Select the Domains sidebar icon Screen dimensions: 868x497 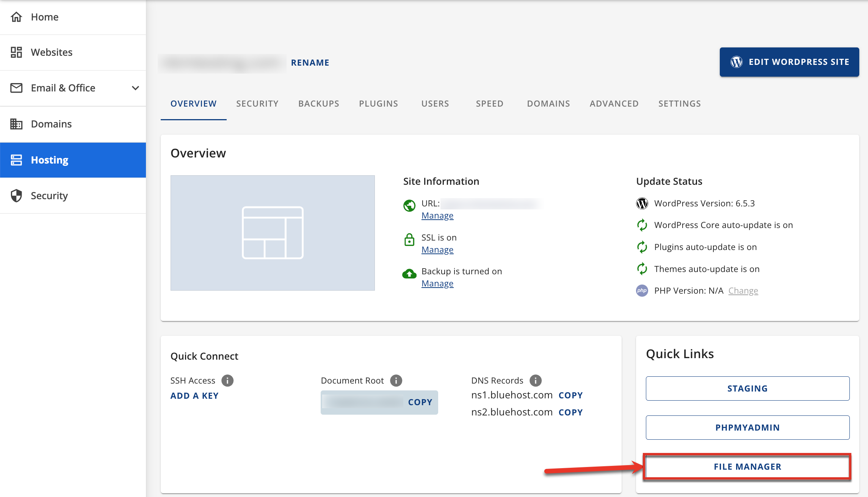pos(16,124)
